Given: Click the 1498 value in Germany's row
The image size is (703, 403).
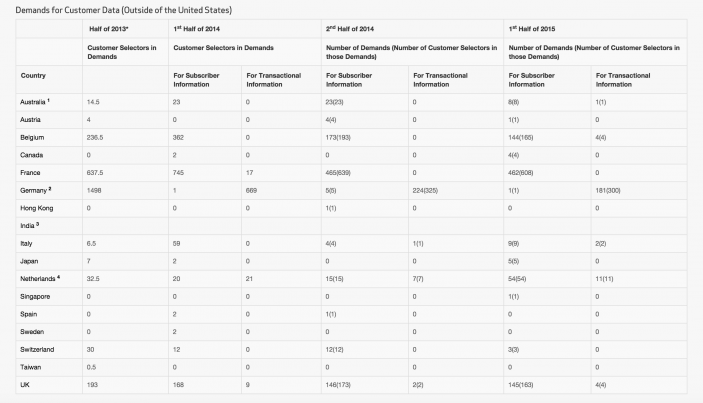Looking at the screenshot, I should (96, 189).
